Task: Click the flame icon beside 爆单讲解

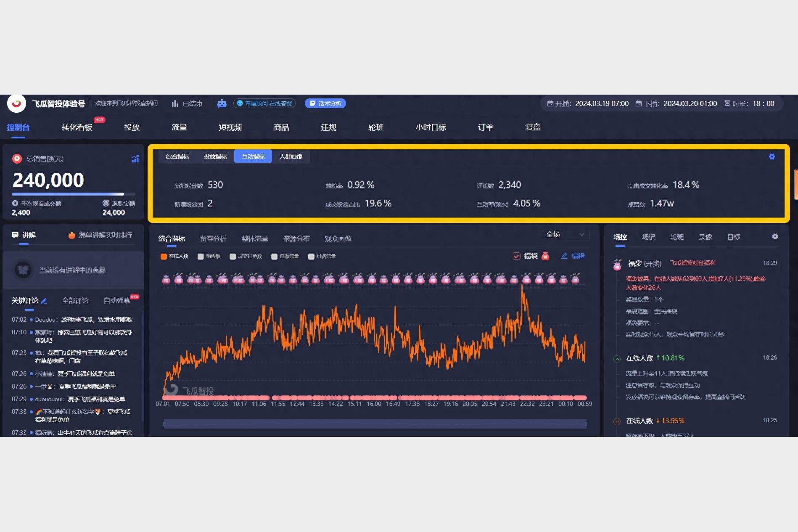Action: click(x=72, y=235)
